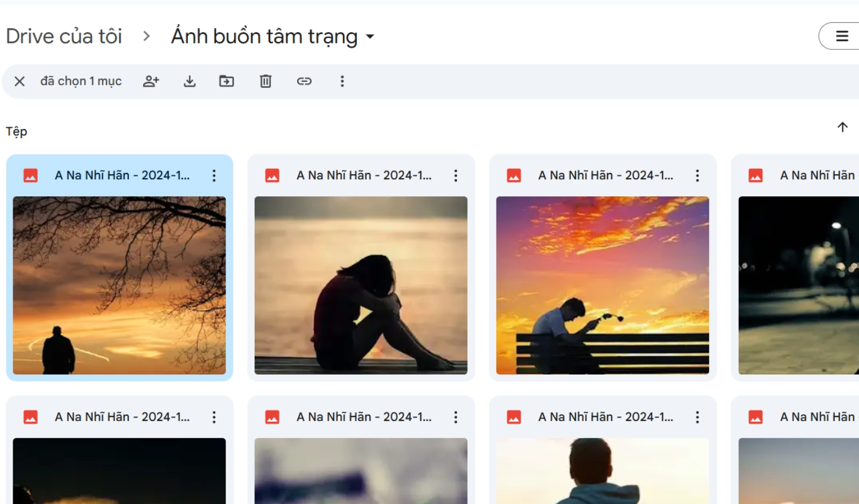Screen dimensions: 859x504
Task: Click file name on the night street card
Action: coord(819,176)
